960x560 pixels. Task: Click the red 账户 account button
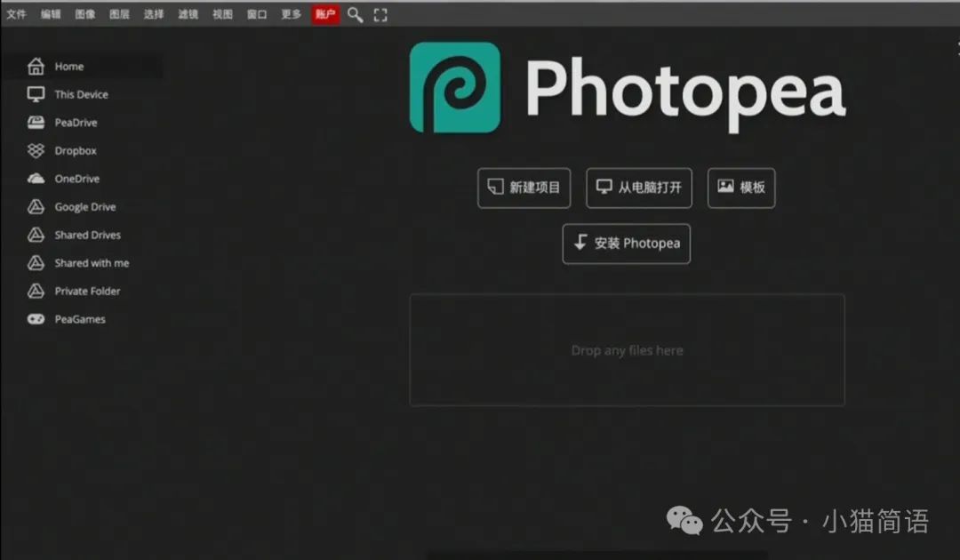[x=325, y=14]
